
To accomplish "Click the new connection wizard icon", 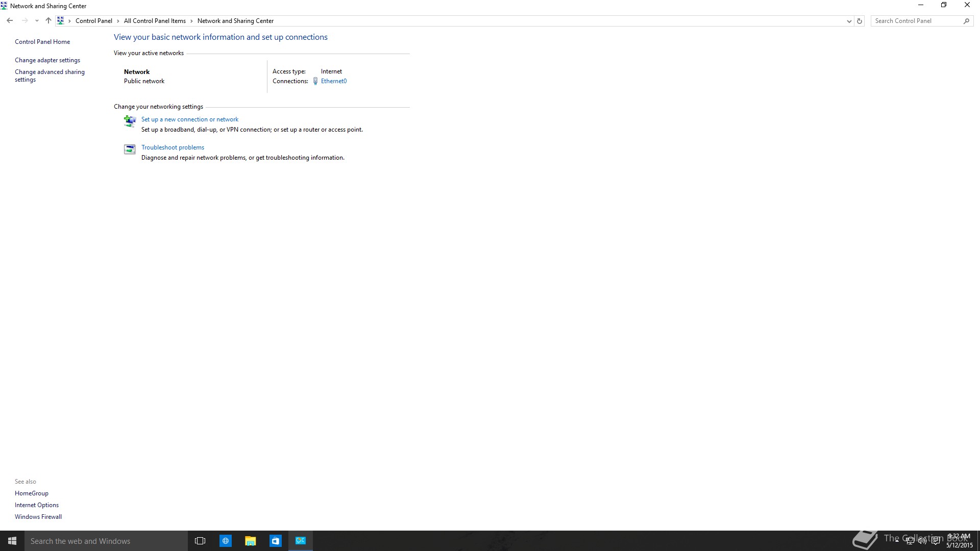I will [x=130, y=121].
